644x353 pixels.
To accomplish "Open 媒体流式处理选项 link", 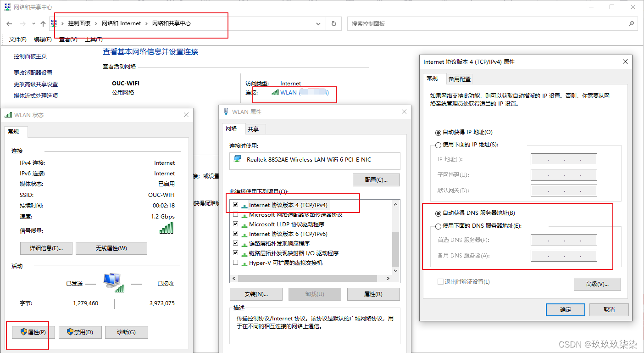I will 36,95.
